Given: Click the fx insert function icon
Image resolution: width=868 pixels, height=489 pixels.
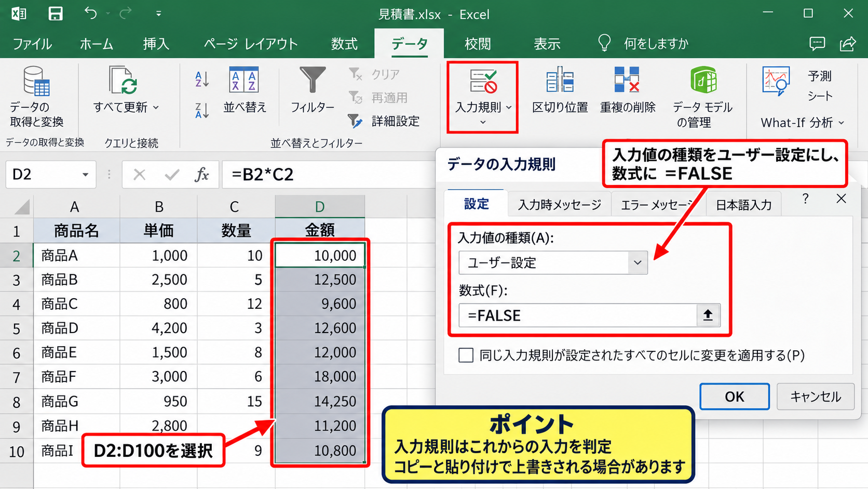Looking at the screenshot, I should (x=201, y=175).
